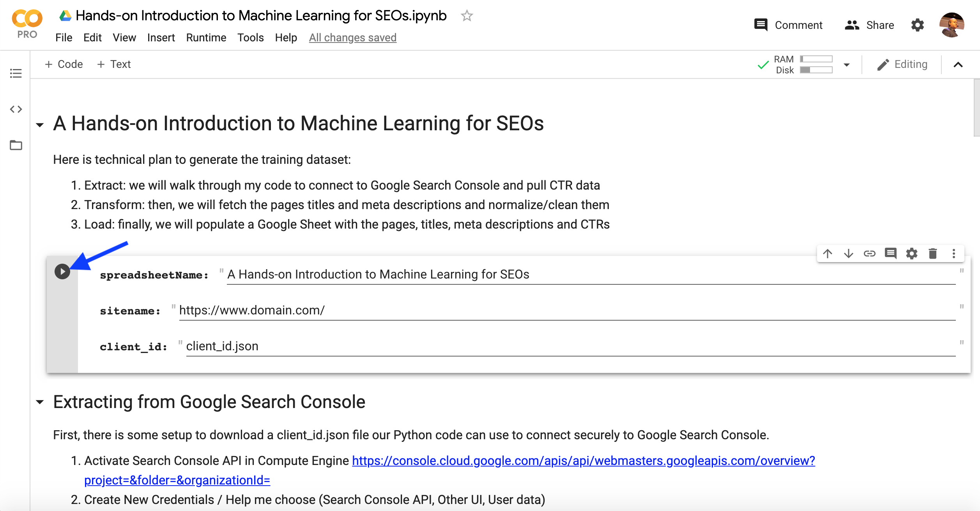Open cell settings gear in cell toolbar

point(912,254)
